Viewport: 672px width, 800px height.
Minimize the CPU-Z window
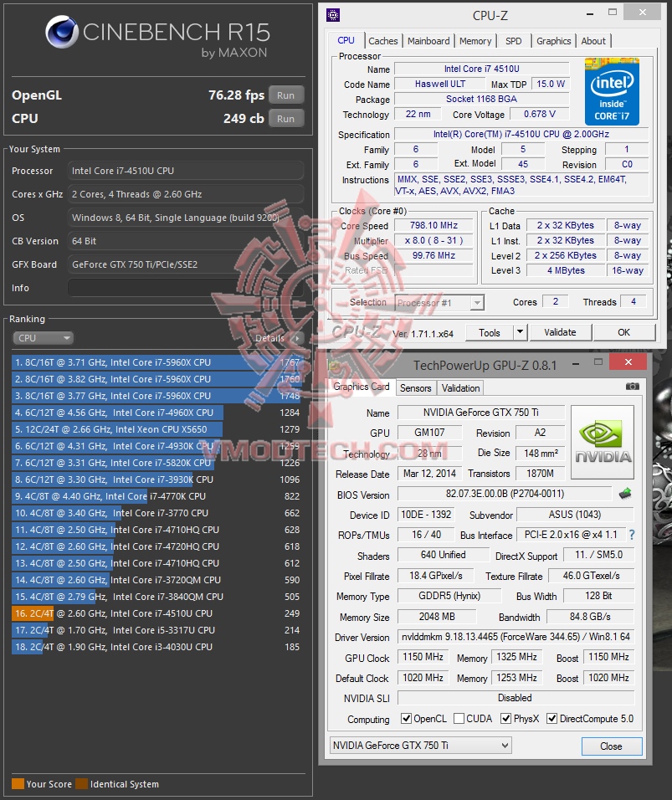590,14
